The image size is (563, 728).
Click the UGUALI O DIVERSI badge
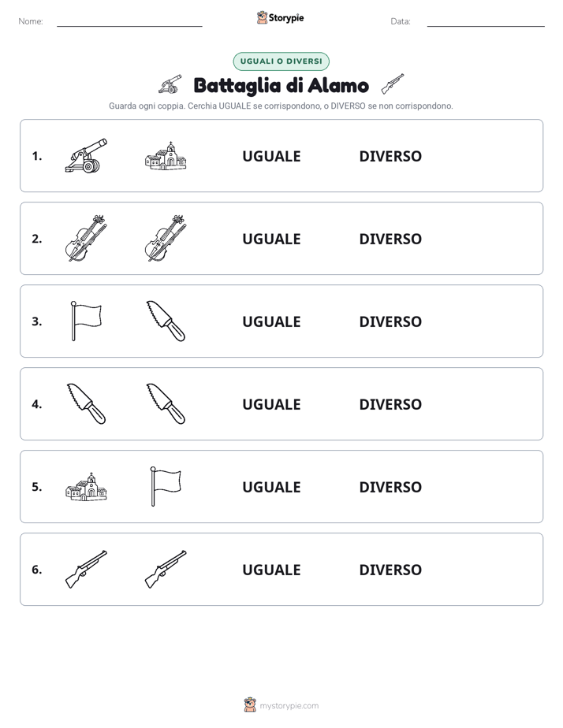coord(281,61)
